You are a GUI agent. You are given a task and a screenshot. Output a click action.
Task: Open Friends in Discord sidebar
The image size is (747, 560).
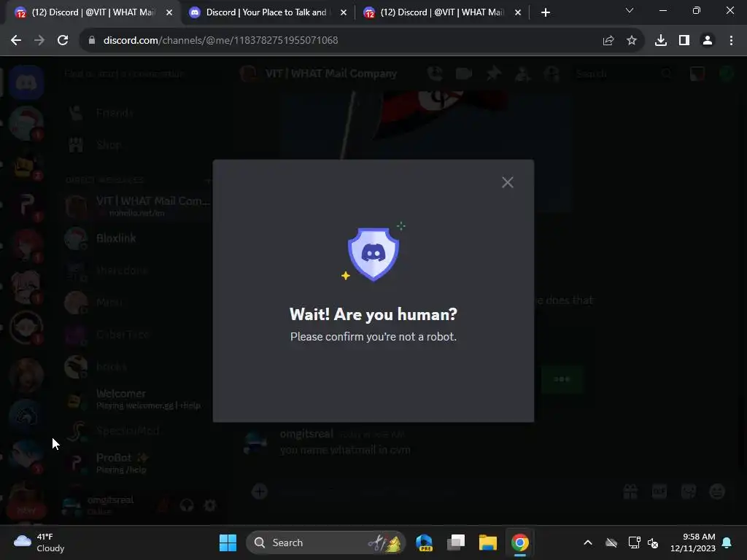(x=136, y=113)
